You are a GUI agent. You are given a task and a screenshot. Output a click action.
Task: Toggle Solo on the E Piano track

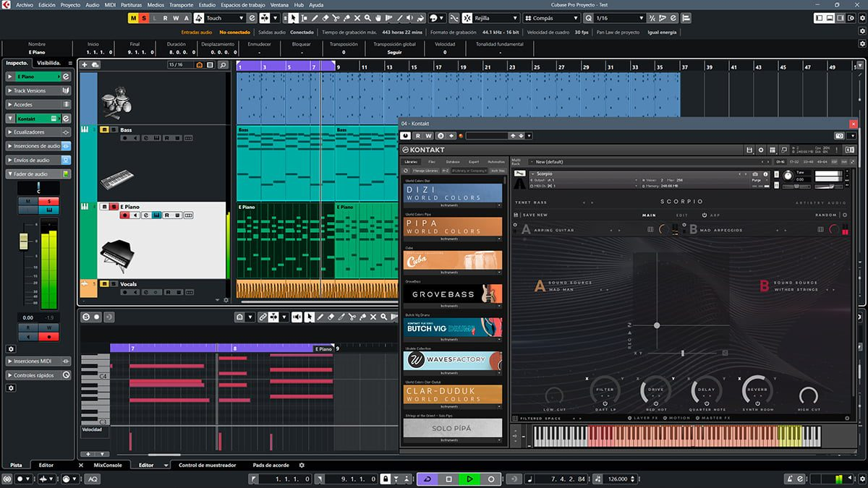113,207
